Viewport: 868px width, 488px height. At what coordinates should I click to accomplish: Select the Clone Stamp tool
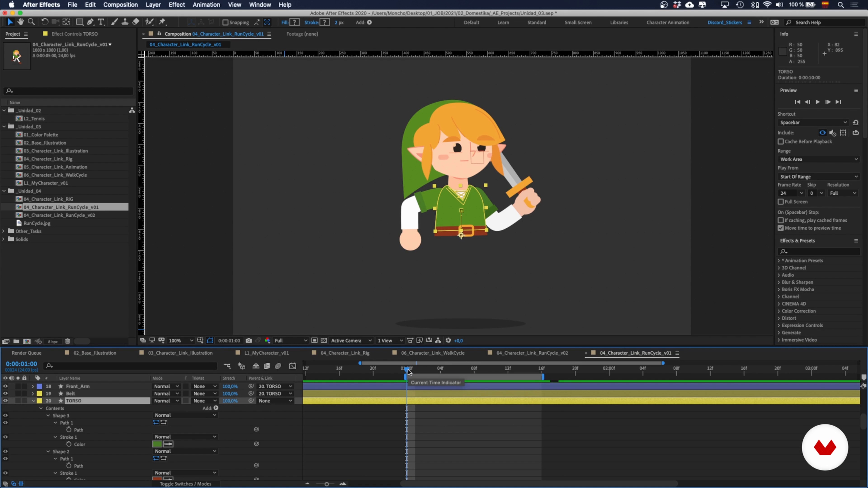coord(125,22)
